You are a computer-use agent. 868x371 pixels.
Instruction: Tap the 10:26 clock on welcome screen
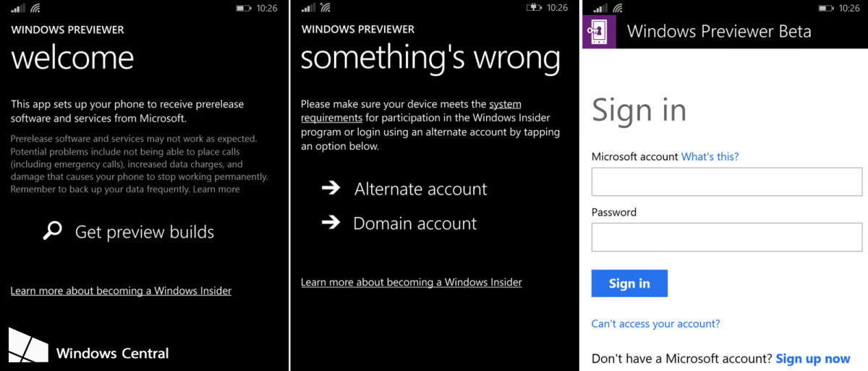coord(267,8)
